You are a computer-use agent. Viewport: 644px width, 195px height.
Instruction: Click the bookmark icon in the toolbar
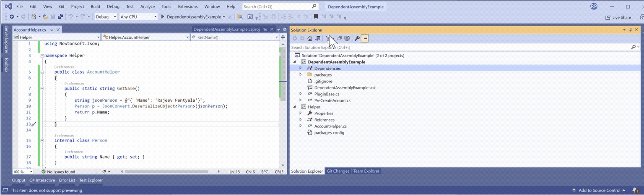[x=316, y=17]
